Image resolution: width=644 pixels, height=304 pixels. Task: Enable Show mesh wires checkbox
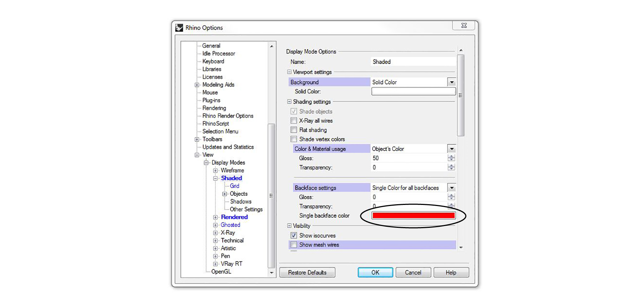pos(294,245)
